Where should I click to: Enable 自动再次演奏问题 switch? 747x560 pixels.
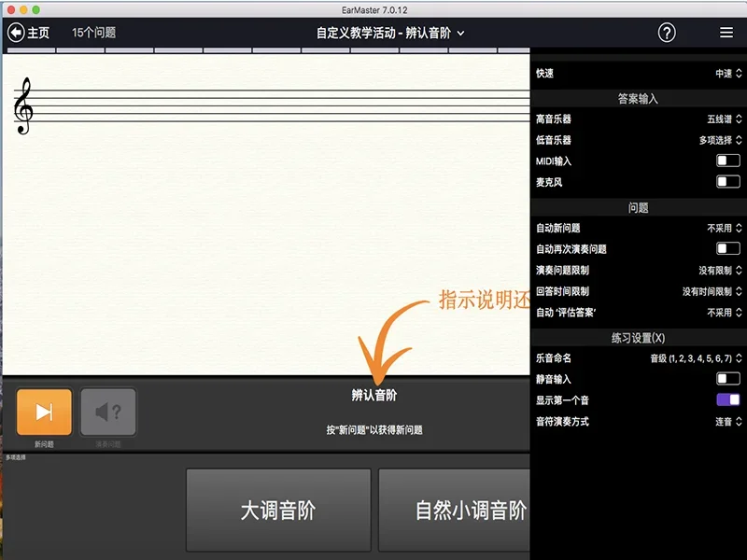[728, 248]
